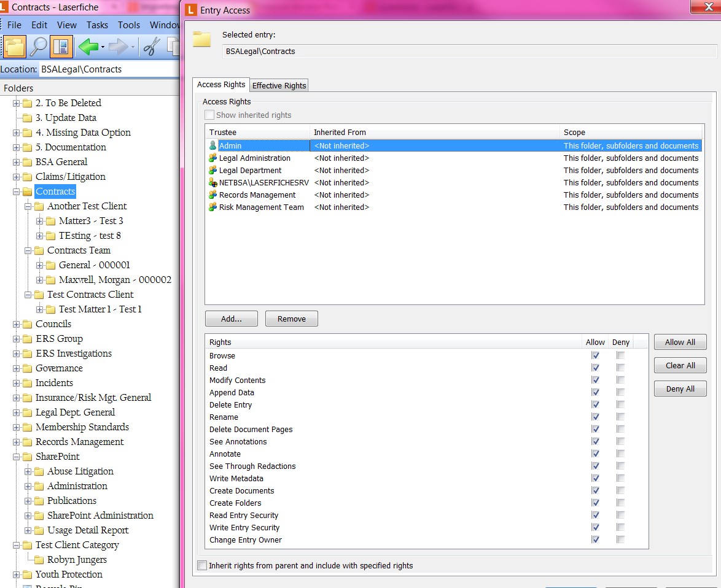721x588 pixels.
Task: Open search with the magnifying glass icon
Action: [38, 47]
